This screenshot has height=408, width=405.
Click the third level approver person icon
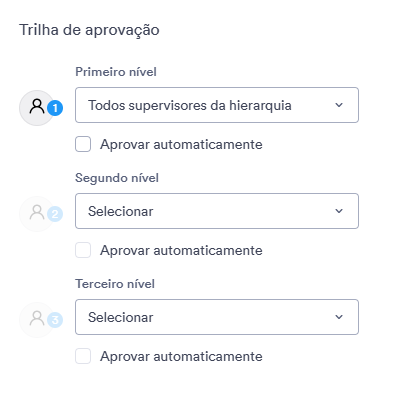[37, 319]
